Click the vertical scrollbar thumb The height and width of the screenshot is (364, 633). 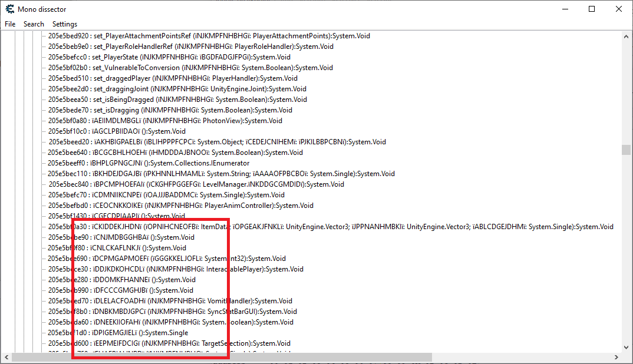pyautogui.click(x=626, y=150)
